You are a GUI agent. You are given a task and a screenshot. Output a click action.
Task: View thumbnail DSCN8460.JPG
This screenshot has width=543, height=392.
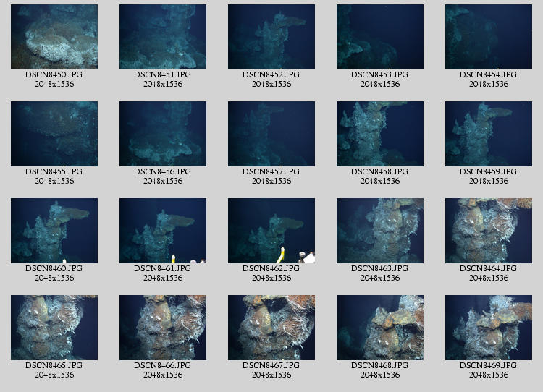pos(54,231)
